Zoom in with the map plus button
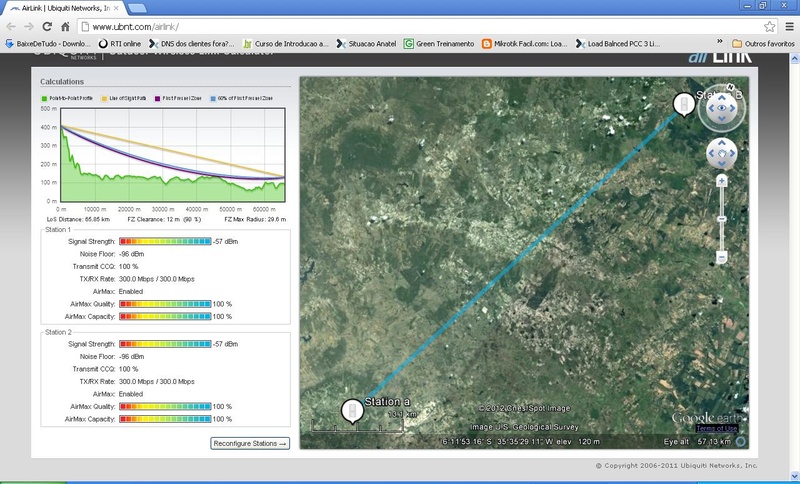 pyautogui.click(x=721, y=181)
